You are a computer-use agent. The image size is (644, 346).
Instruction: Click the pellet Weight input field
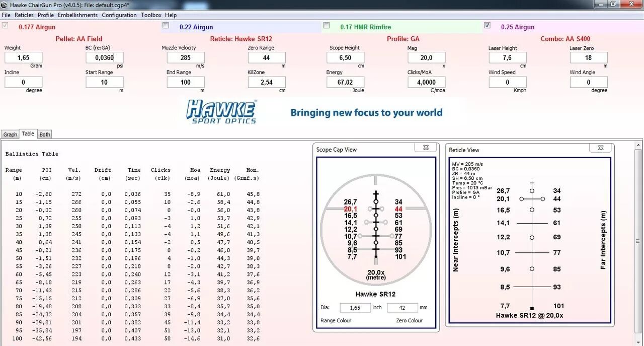click(x=23, y=58)
